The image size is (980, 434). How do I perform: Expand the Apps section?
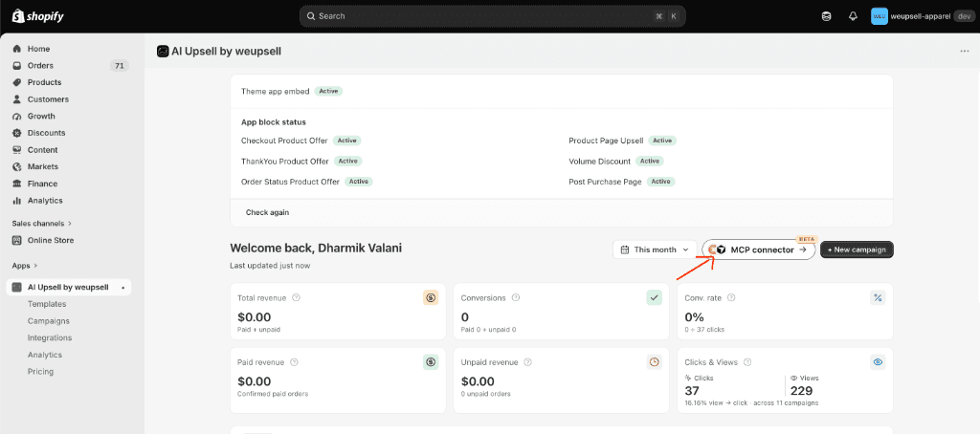pyautogui.click(x=25, y=266)
